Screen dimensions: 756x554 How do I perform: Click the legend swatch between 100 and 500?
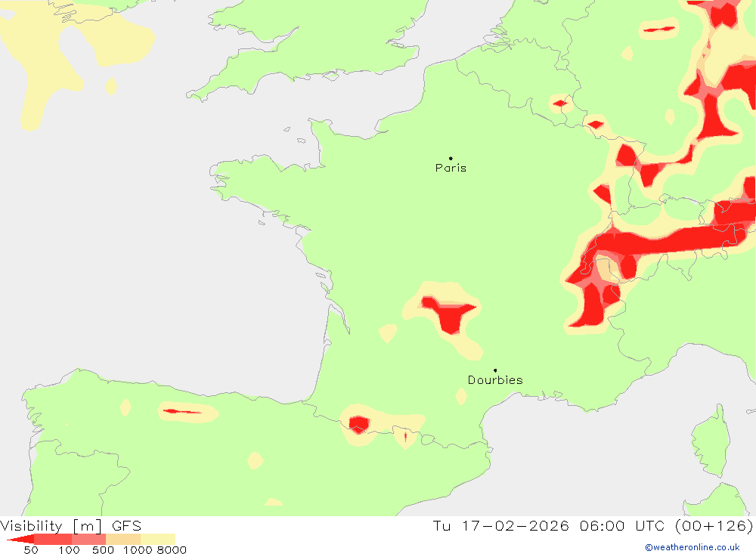tap(88, 540)
